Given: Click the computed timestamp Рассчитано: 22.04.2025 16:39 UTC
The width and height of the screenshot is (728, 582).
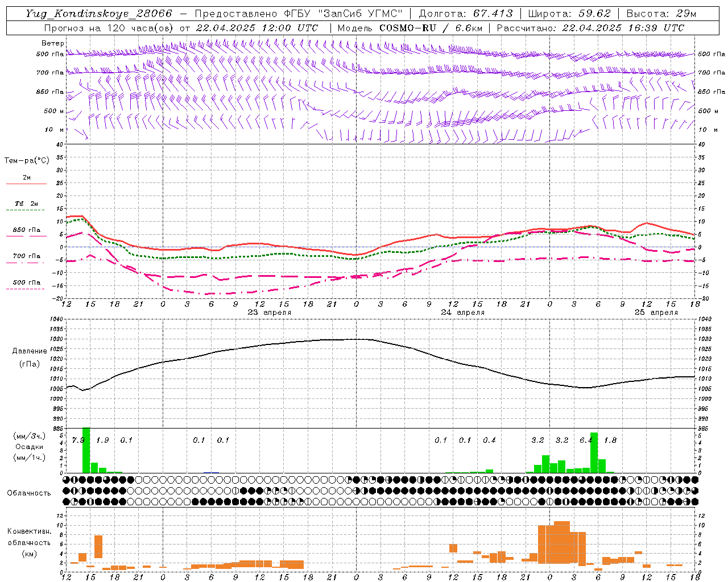Looking at the screenshot, I should (x=590, y=28).
